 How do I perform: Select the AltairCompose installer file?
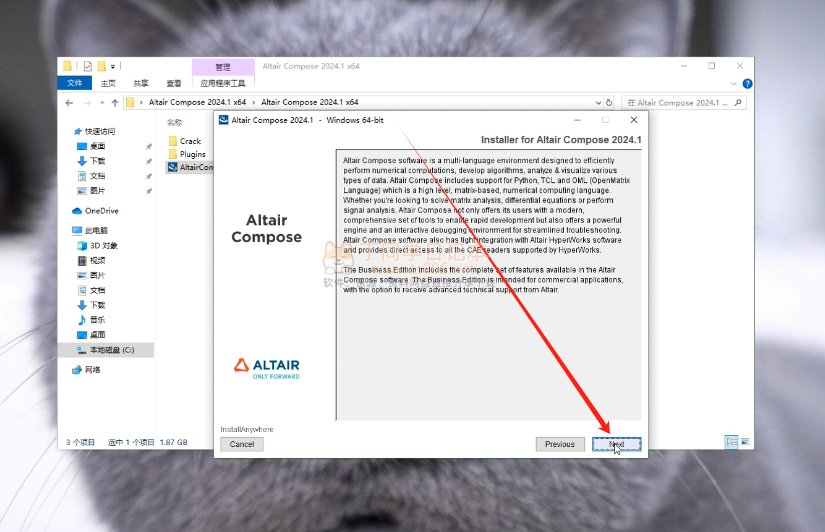pos(190,167)
